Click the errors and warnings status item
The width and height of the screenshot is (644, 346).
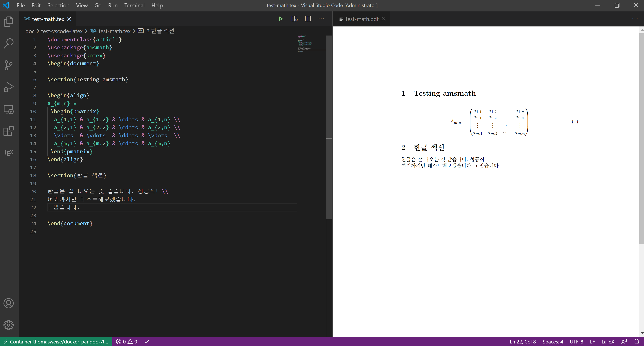click(127, 341)
